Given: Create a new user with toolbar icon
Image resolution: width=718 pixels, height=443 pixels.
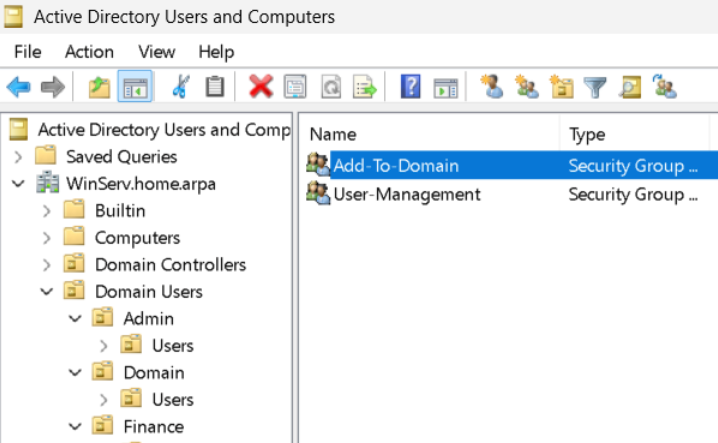Looking at the screenshot, I should pos(491,88).
